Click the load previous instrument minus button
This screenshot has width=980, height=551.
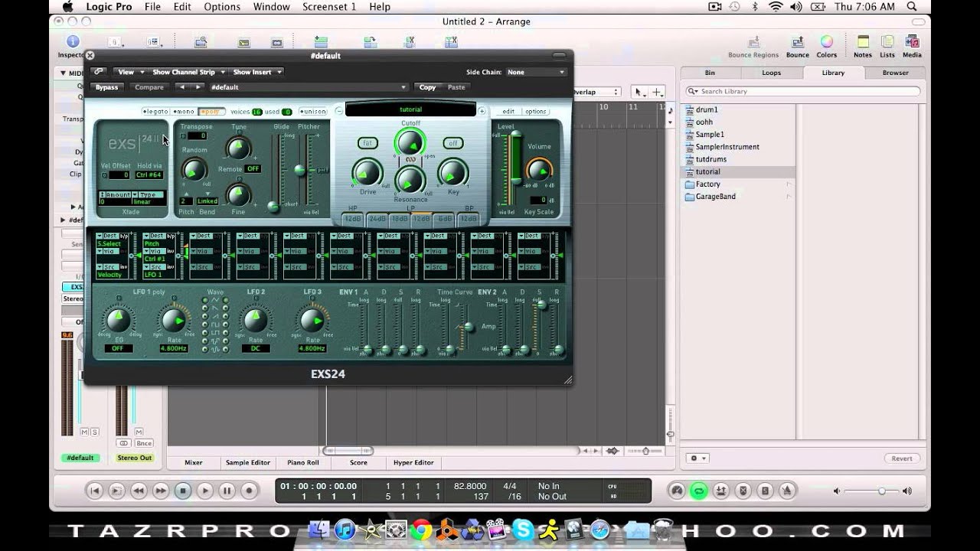(338, 111)
